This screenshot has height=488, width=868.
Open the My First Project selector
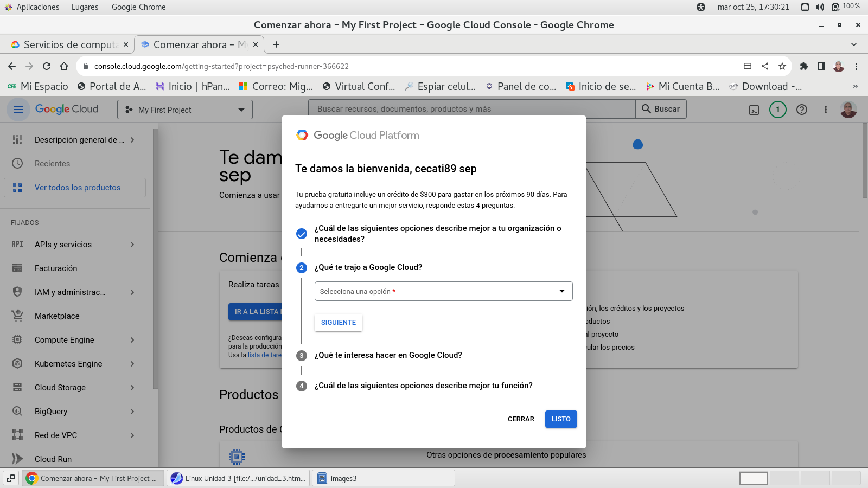pos(184,110)
